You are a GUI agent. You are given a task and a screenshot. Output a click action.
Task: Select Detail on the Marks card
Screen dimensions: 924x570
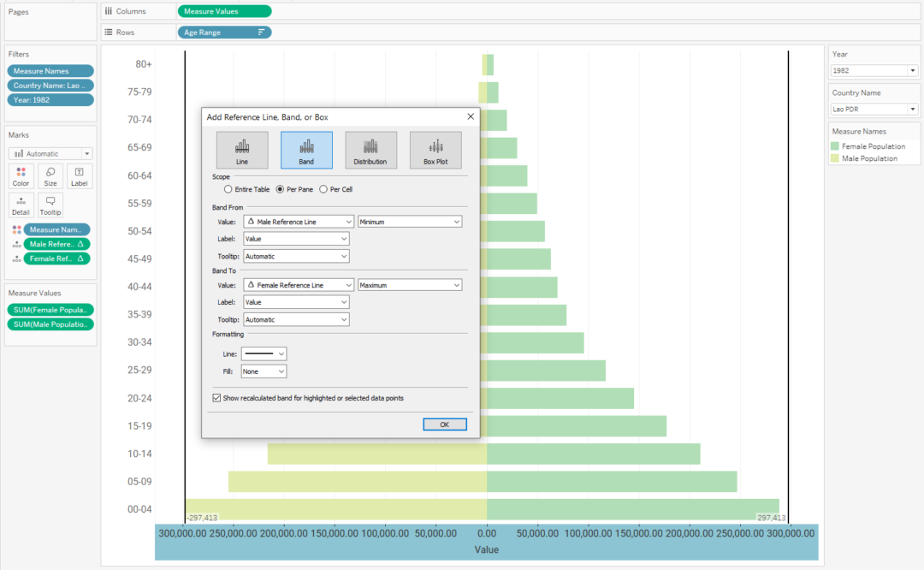coord(21,206)
